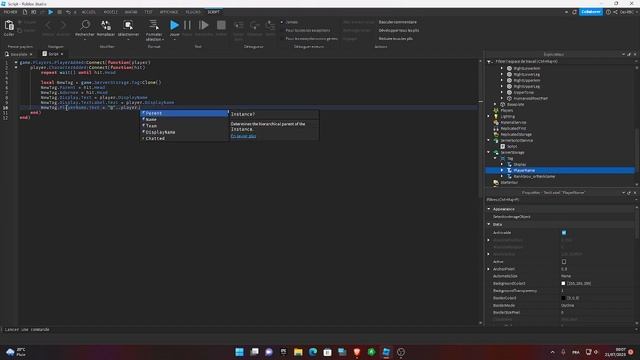Click the Sélectionner tool icon
The image size is (640, 360).
tap(128, 25)
